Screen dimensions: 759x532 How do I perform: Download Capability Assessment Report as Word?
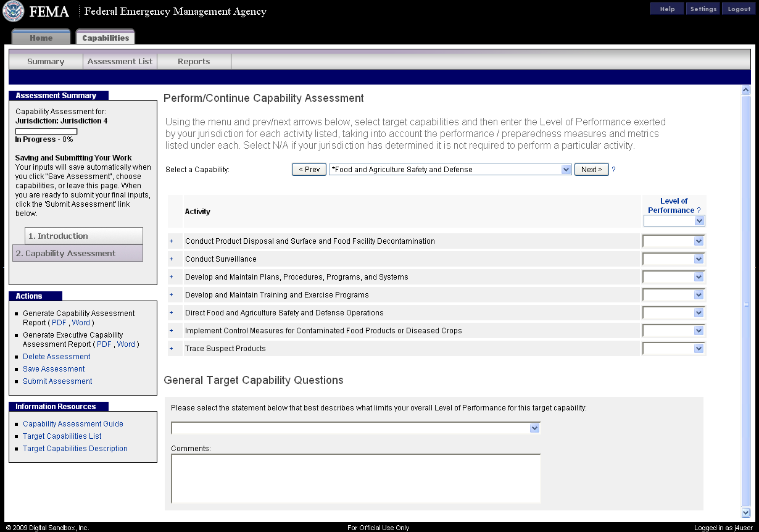point(81,323)
